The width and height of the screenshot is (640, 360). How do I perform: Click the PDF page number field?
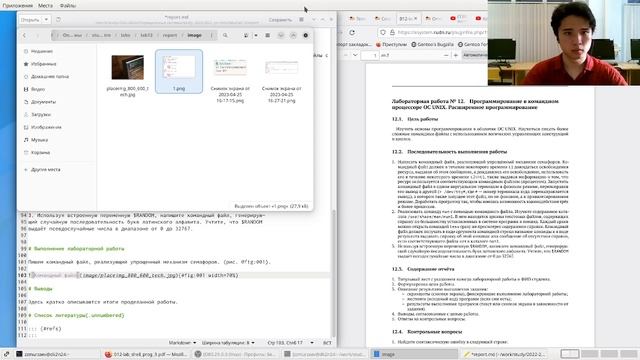coord(370,55)
